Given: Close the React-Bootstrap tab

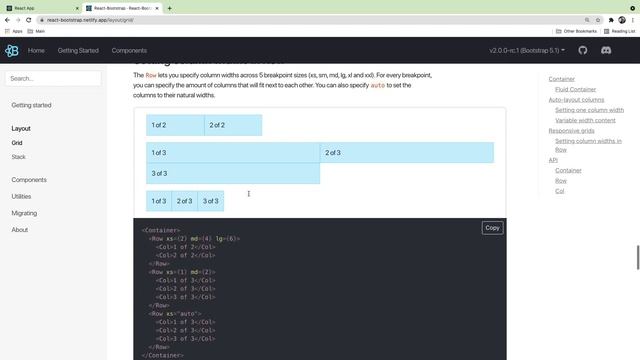Looking at the screenshot, I should point(157,8).
